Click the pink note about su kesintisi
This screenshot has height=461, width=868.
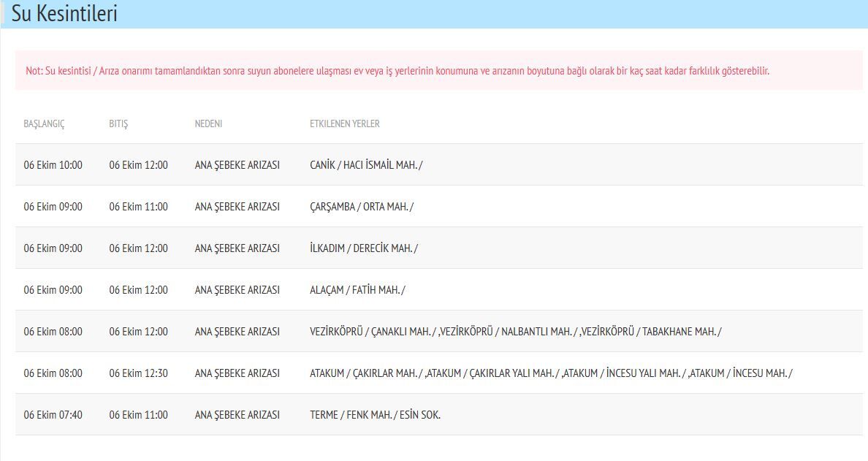click(439, 70)
